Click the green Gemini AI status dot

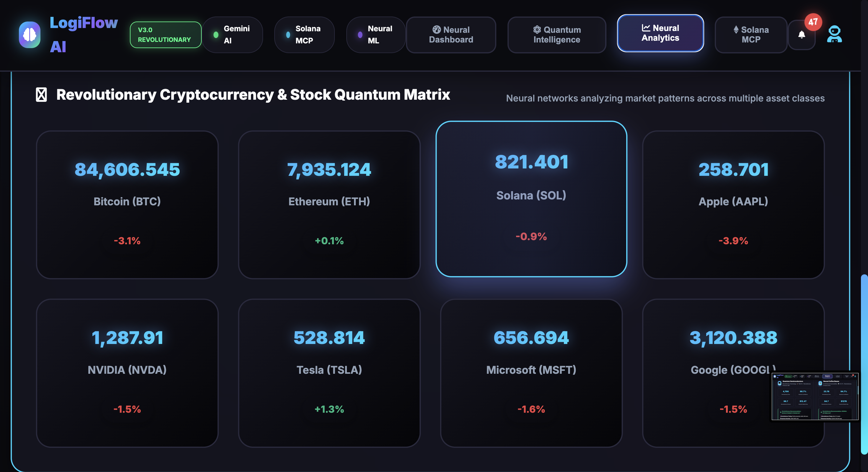tap(216, 35)
